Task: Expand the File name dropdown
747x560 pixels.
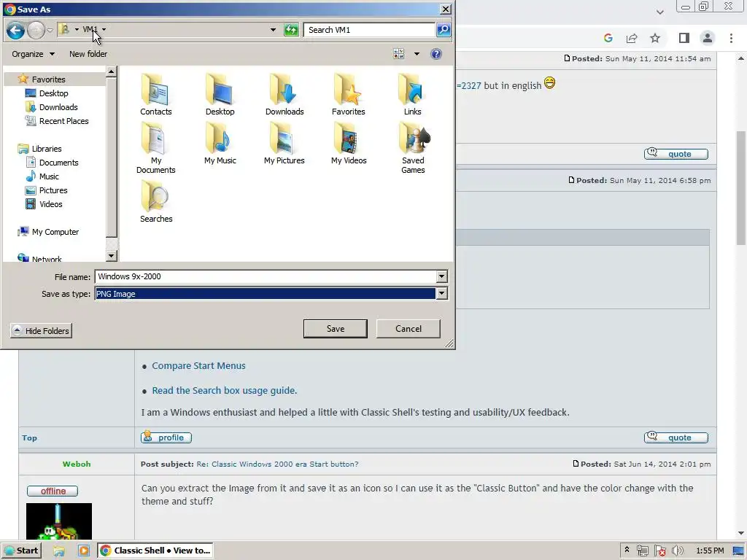Action: [x=441, y=276]
